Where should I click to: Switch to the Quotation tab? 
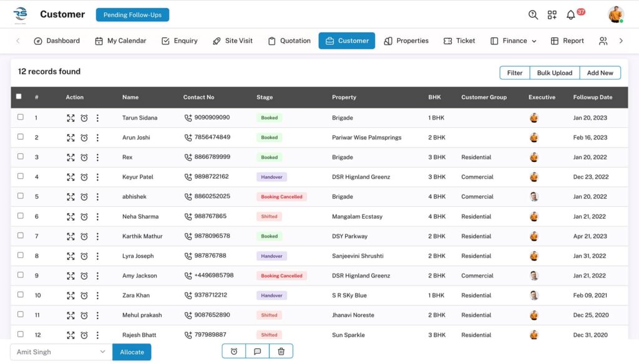[x=289, y=41]
